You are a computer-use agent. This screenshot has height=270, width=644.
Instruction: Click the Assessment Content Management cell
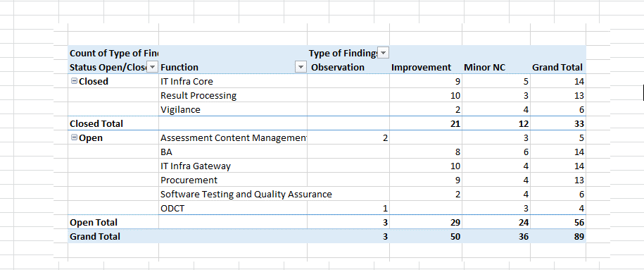(x=233, y=138)
